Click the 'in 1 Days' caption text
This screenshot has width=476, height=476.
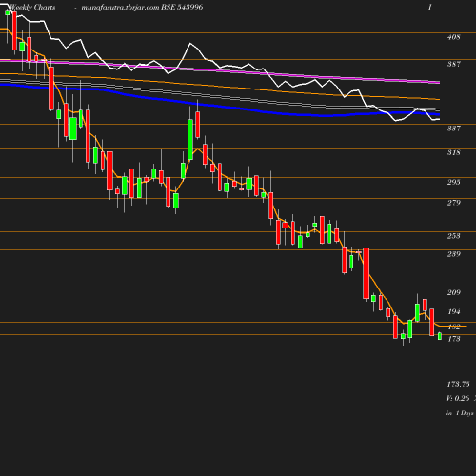tap(460, 413)
